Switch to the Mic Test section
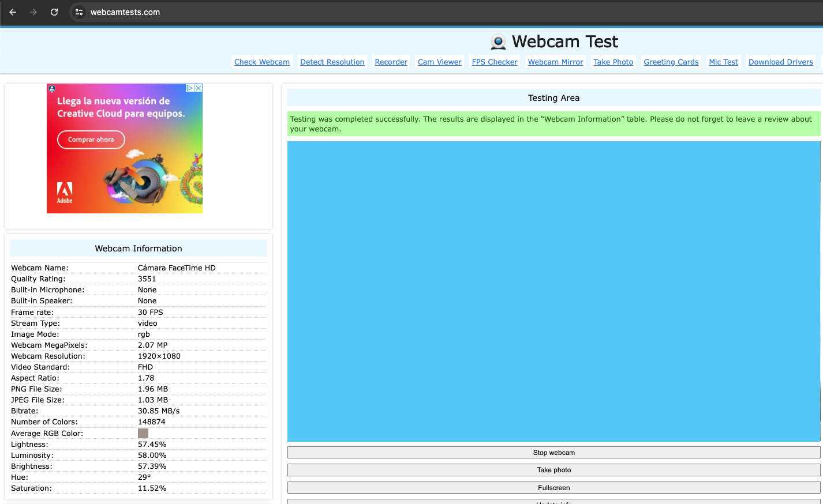This screenshot has width=823, height=504. pos(723,62)
